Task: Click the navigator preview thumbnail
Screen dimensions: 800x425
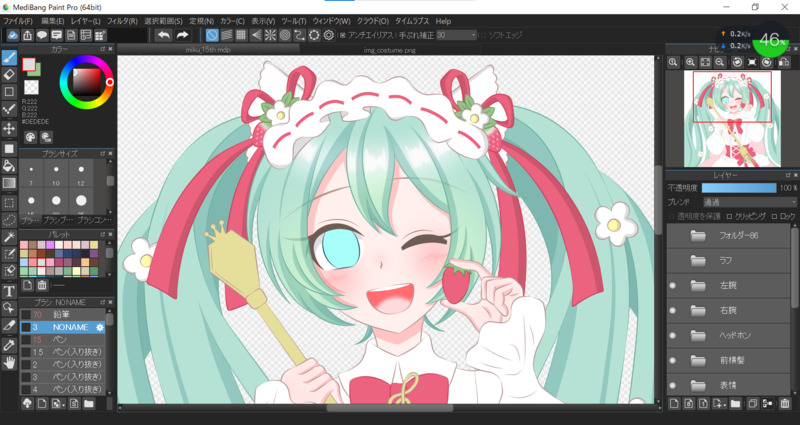Action: point(732,118)
